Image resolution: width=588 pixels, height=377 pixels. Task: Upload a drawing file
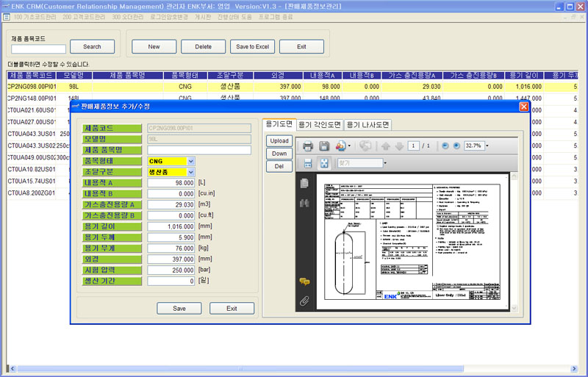[279, 141]
